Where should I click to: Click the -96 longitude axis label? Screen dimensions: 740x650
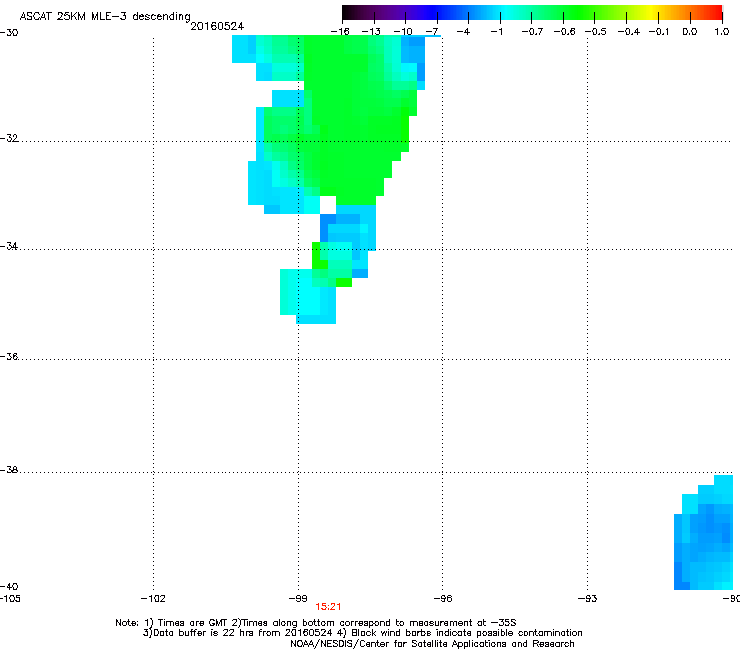443,599
